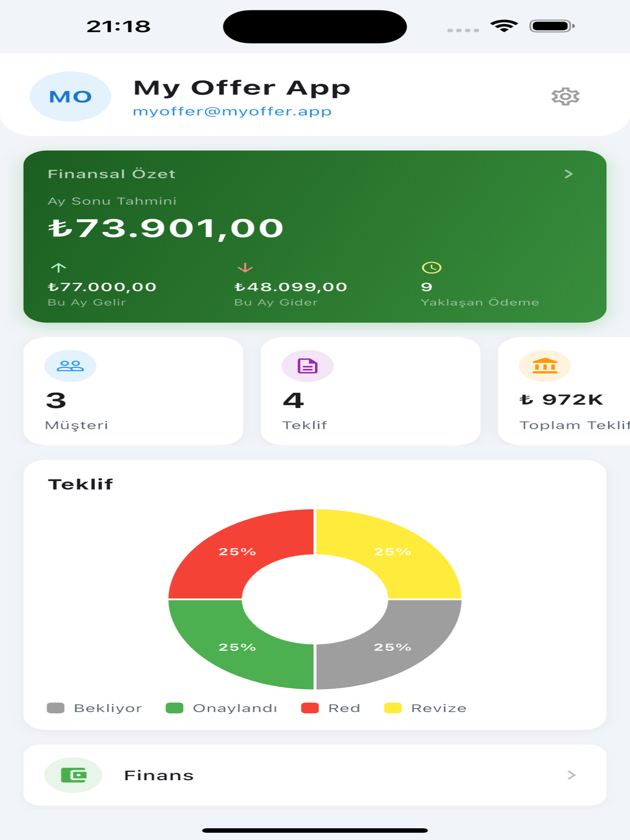630x840 pixels.
Task: Expand Finansal Özet with chevron arrow
Action: coord(568,174)
